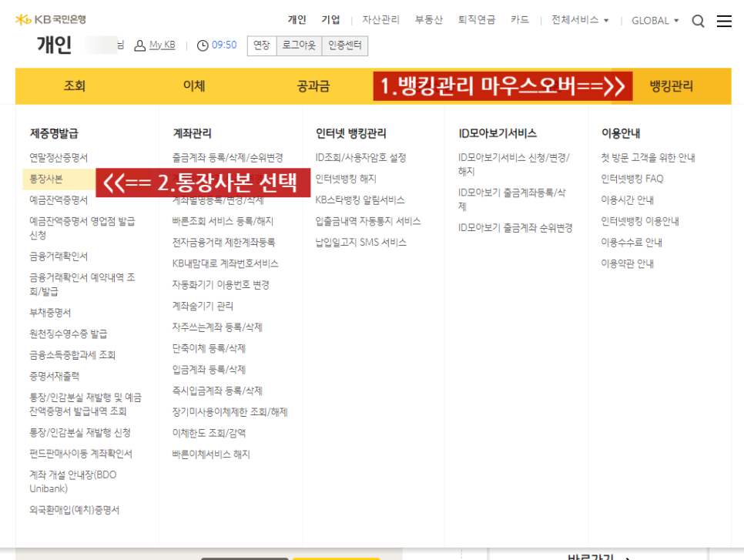Click 입금계좌 등록/삭제 link
This screenshot has height=560, width=744.
tap(209, 370)
